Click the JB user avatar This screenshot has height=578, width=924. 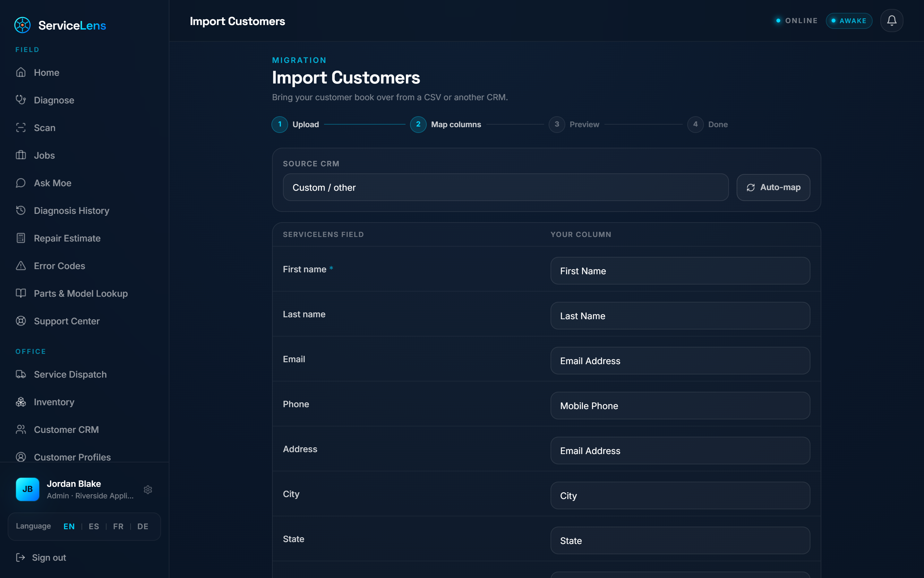click(28, 489)
